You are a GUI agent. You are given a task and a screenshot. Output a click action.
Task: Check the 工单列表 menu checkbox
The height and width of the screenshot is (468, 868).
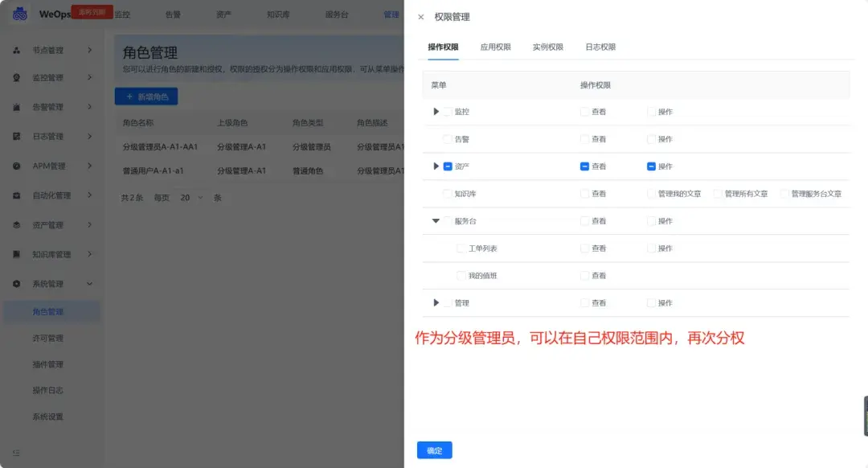(461, 248)
